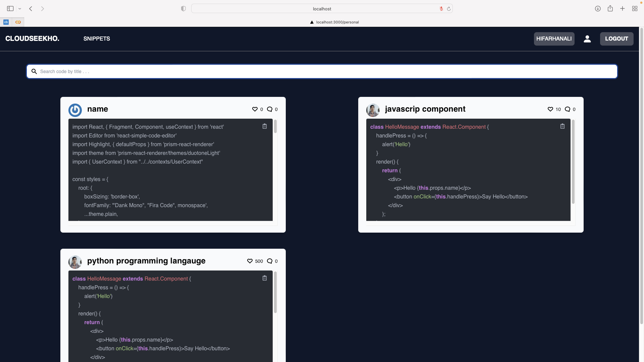Screen dimensions: 644x362
Task: Open the SNIPPETS nav item
Action: point(97,39)
